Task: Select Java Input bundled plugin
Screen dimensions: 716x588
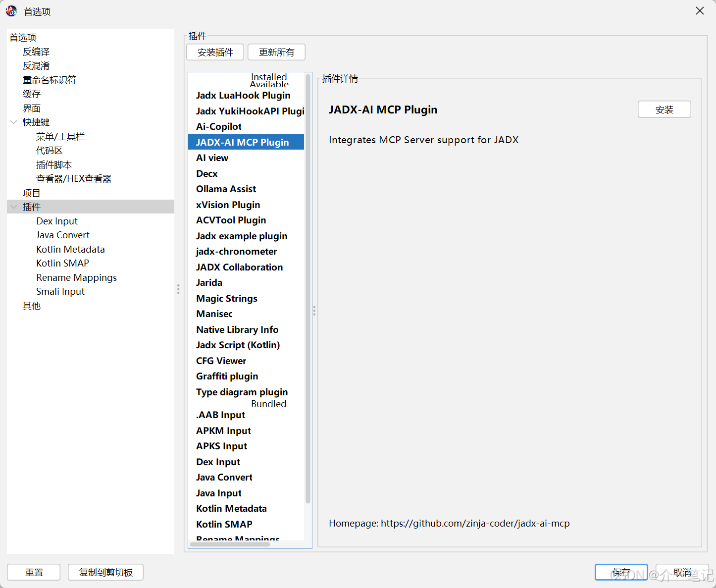Action: click(246, 493)
